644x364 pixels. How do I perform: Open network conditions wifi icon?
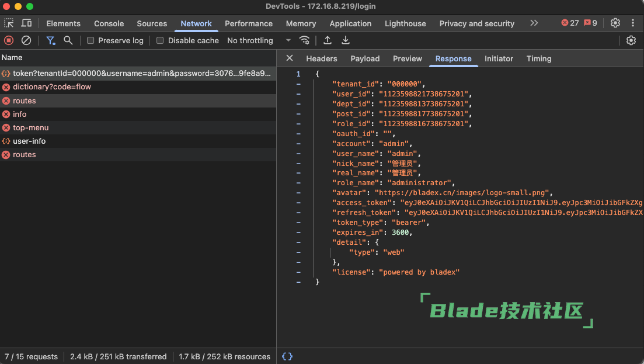(x=304, y=40)
